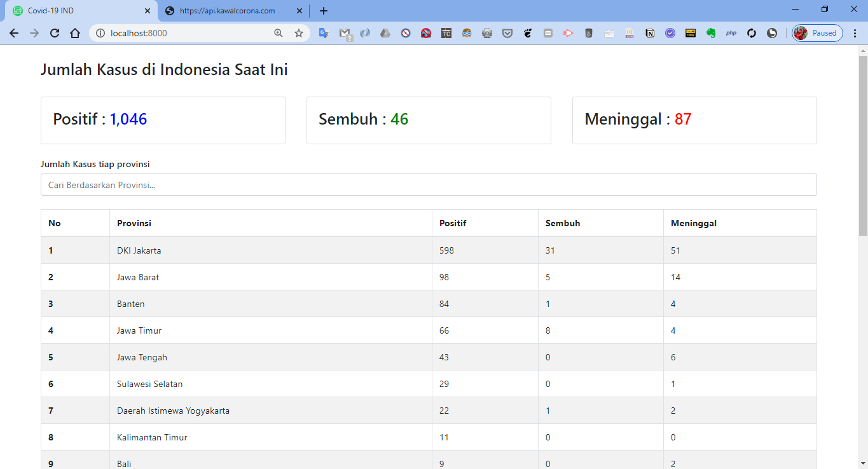
Task: Open the purple checkmark extension
Action: (x=670, y=33)
